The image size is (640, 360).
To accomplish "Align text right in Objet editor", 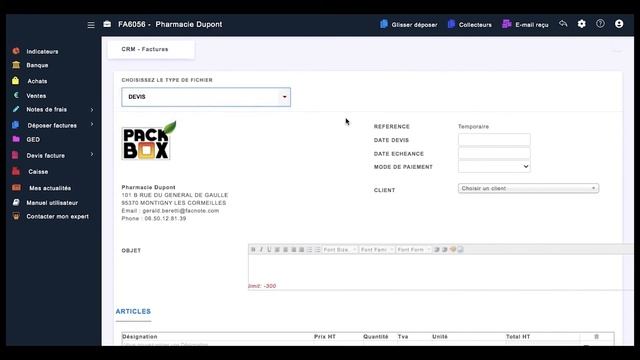I will 293,250.
